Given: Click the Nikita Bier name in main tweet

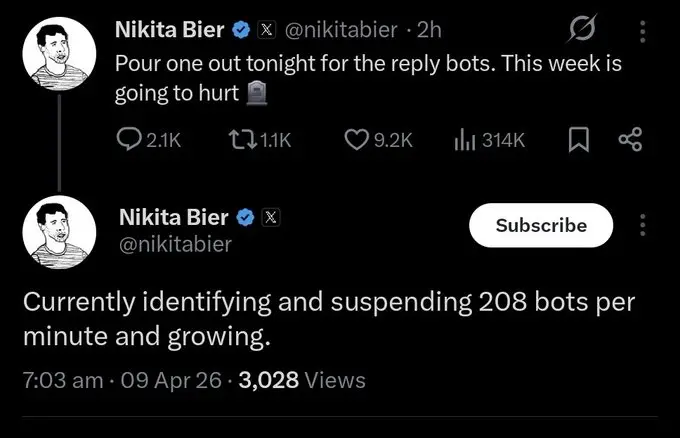Looking at the screenshot, I should 174,216.
